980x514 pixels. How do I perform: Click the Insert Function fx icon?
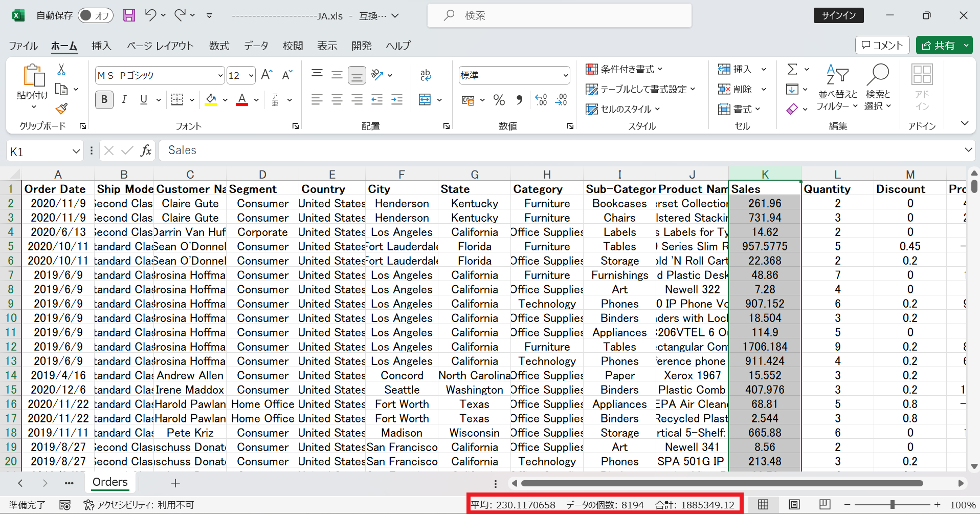point(146,150)
